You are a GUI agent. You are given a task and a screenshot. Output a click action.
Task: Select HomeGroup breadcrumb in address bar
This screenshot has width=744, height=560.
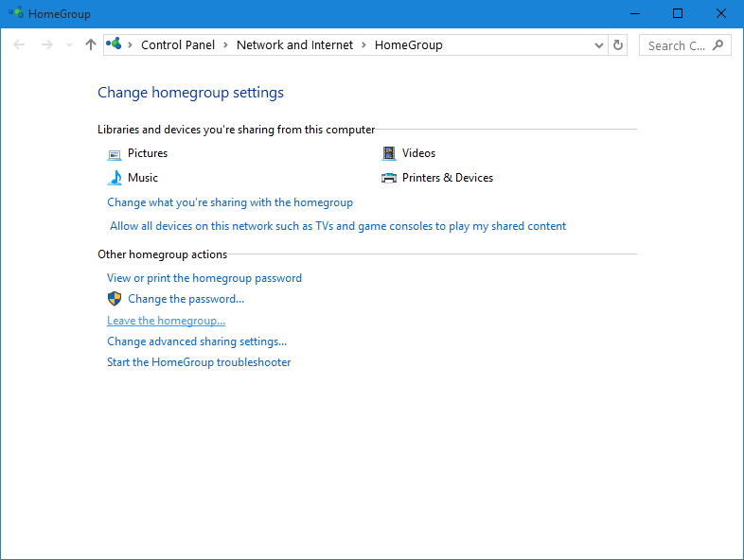[x=409, y=45]
